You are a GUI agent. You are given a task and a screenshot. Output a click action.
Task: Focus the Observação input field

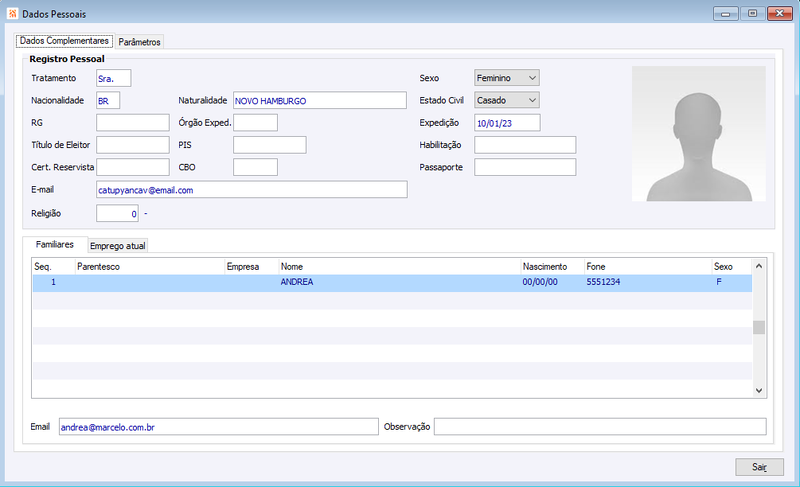[600, 427]
